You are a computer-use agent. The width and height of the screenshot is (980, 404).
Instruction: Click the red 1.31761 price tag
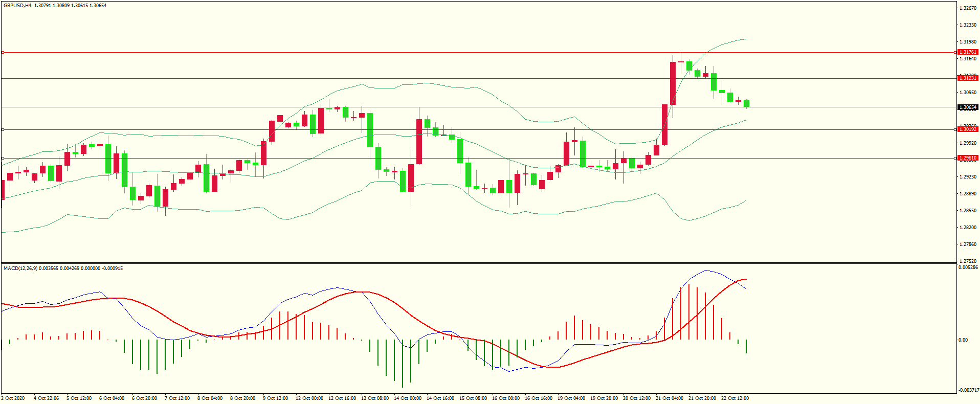(968, 52)
